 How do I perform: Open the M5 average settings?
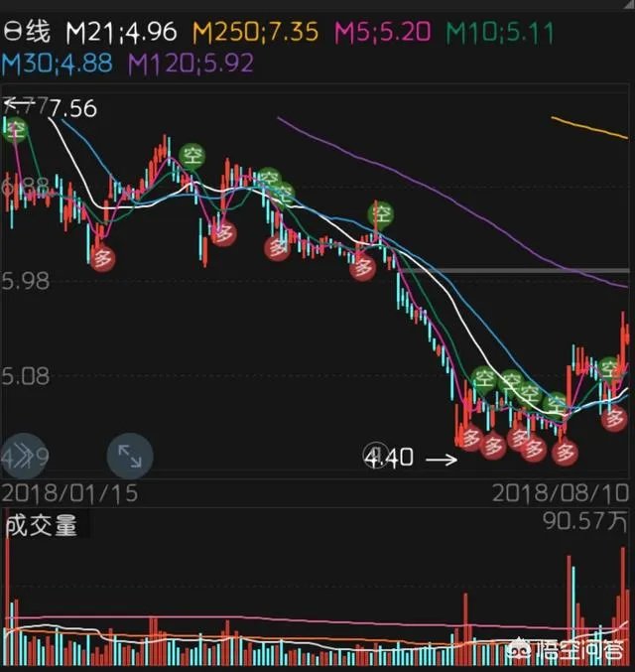point(382,32)
